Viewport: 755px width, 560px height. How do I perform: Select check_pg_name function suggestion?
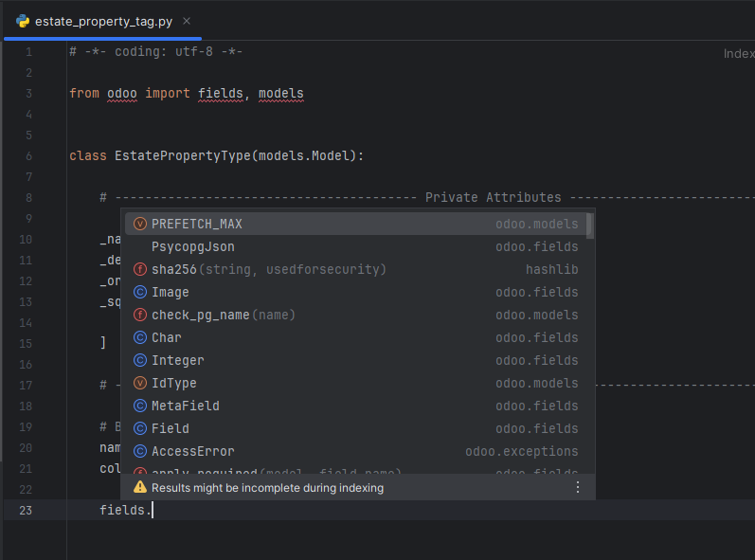pos(356,315)
